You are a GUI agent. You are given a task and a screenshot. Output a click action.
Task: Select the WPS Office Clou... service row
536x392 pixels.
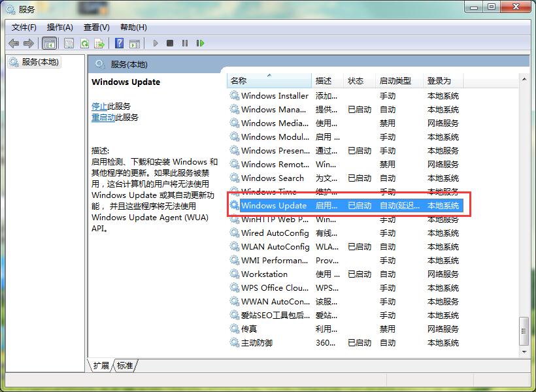345,287
